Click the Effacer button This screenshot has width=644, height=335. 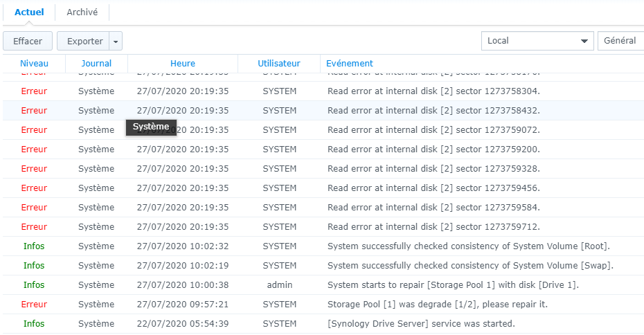[28, 42]
